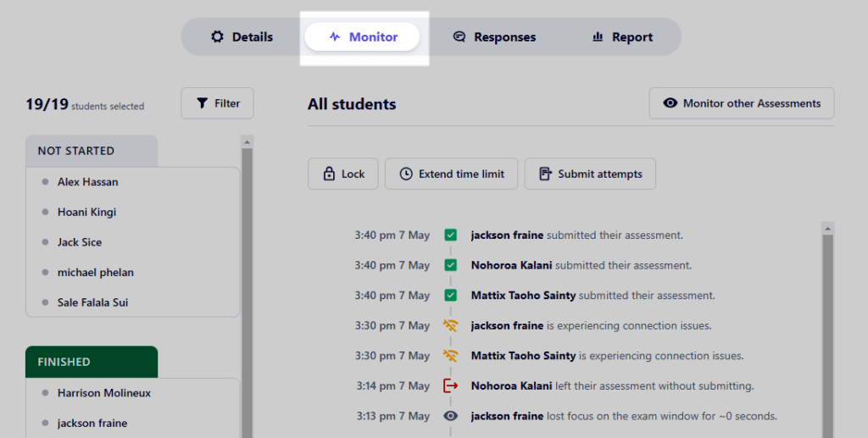Click Monitor other Assessments button
Image resolution: width=868 pixels, height=438 pixels.
[742, 103]
